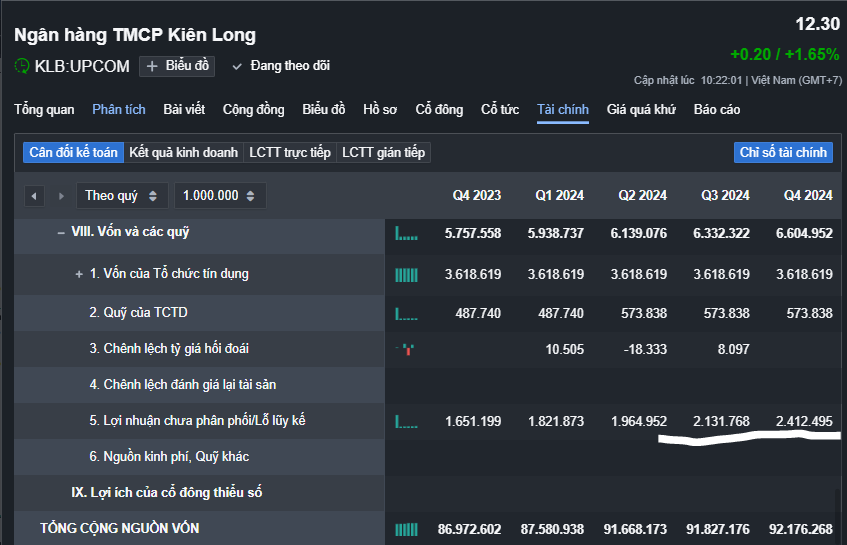Click the Vốn của Tổ chức tín dụng sparkline
Viewport: 847px width, 545px height.
pyautogui.click(x=407, y=274)
